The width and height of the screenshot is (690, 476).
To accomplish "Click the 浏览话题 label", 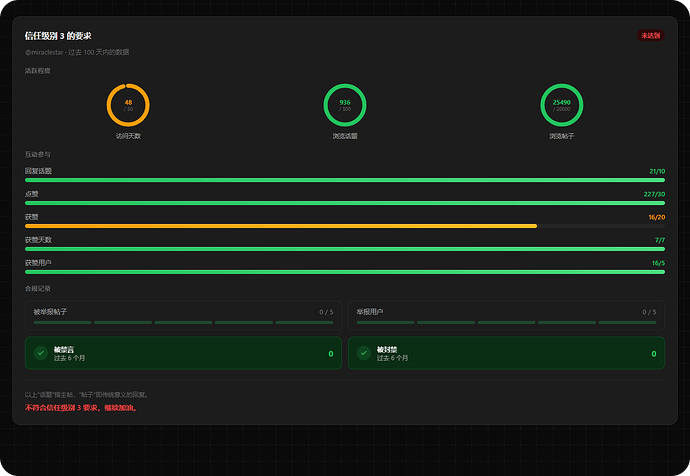I will 345,136.
